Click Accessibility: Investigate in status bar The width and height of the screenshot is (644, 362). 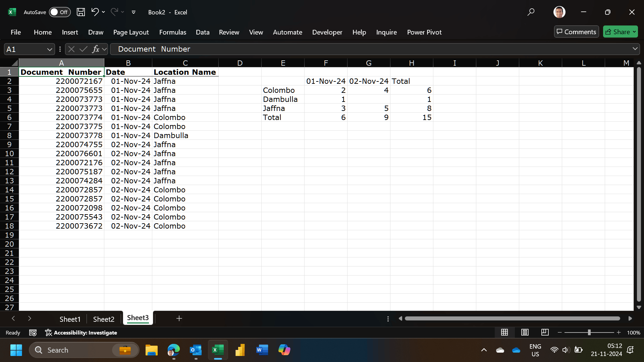point(81,333)
